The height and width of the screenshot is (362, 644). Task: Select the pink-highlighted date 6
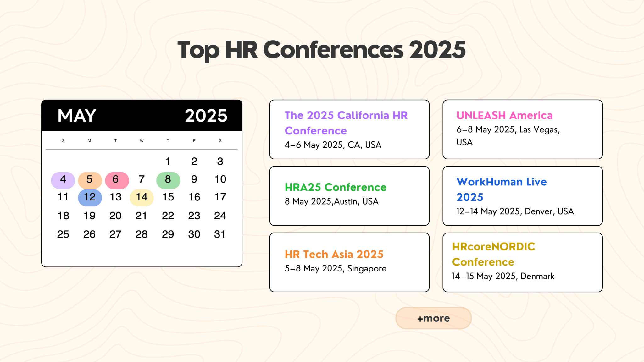tap(116, 179)
